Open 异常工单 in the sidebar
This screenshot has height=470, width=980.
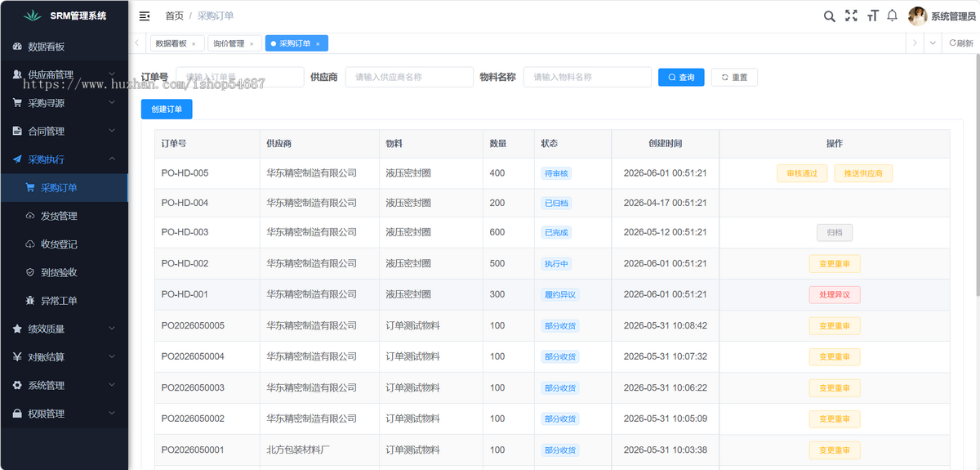pyautogui.click(x=64, y=300)
